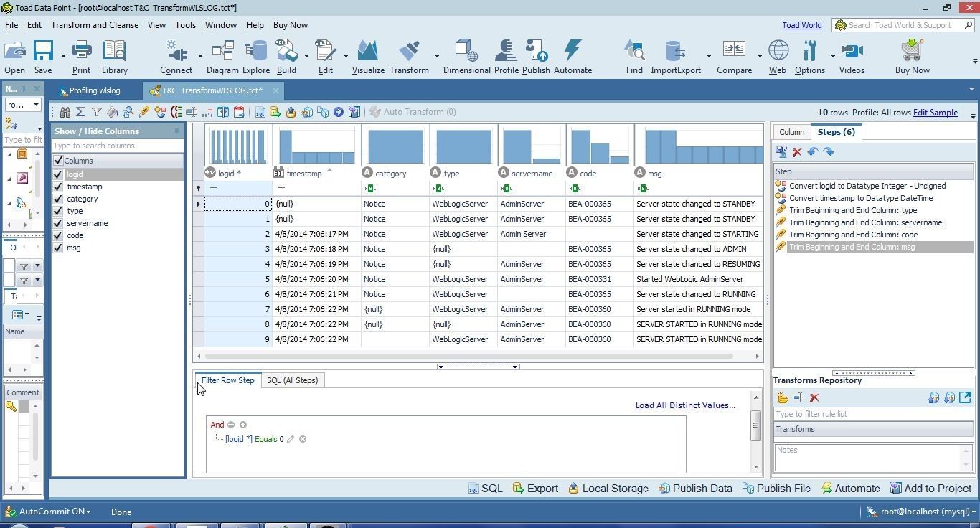Viewport: 980px width, 528px height.
Task: Click the Publish toolbar icon
Action: pyautogui.click(x=536, y=57)
